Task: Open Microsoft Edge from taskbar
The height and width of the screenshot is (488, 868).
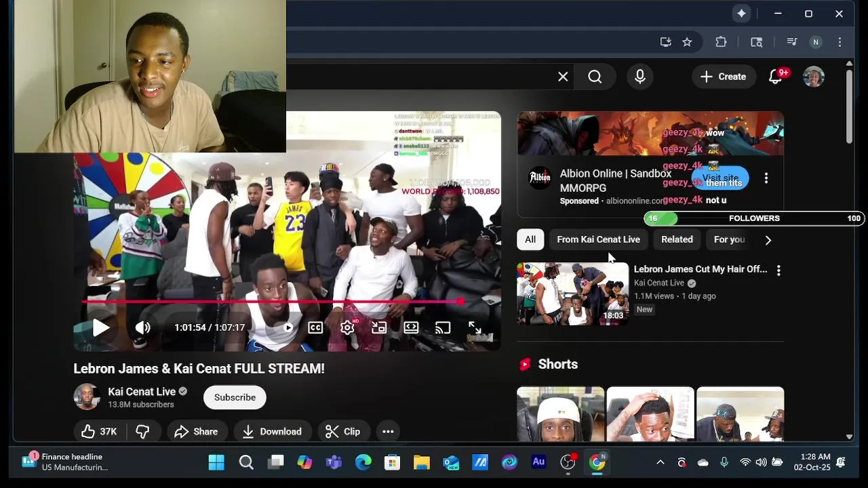Action: [363, 462]
